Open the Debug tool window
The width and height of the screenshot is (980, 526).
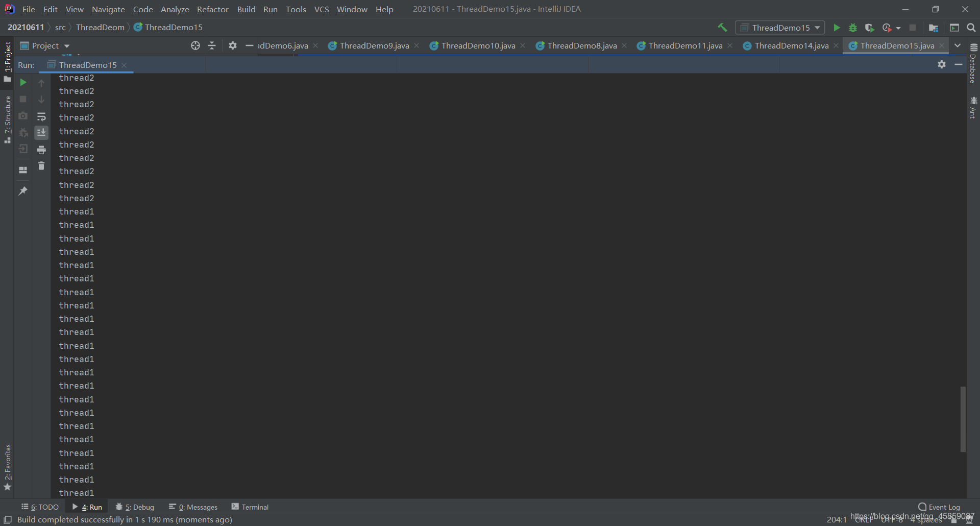135,507
